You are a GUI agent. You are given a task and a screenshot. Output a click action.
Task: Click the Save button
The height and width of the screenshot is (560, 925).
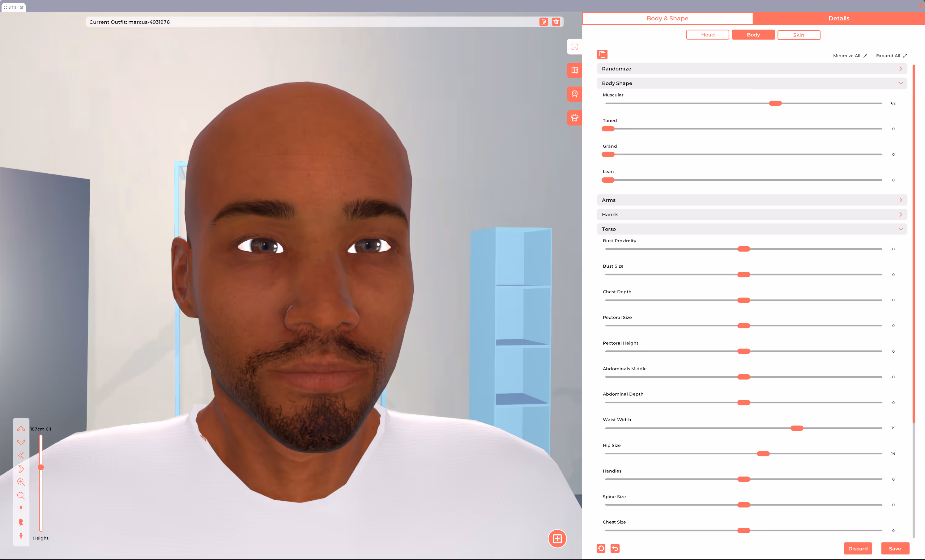point(895,548)
